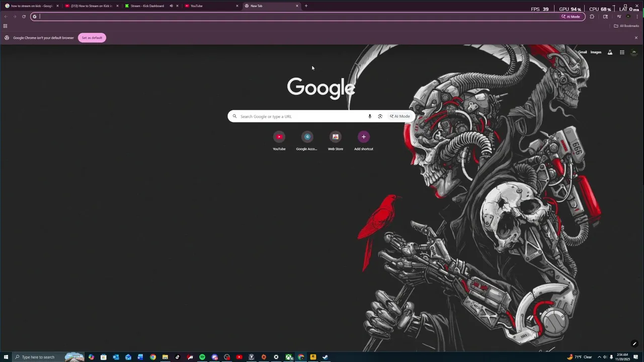Switch to the 'how to stream on kick' tab
The image size is (644, 362).
(x=31, y=6)
